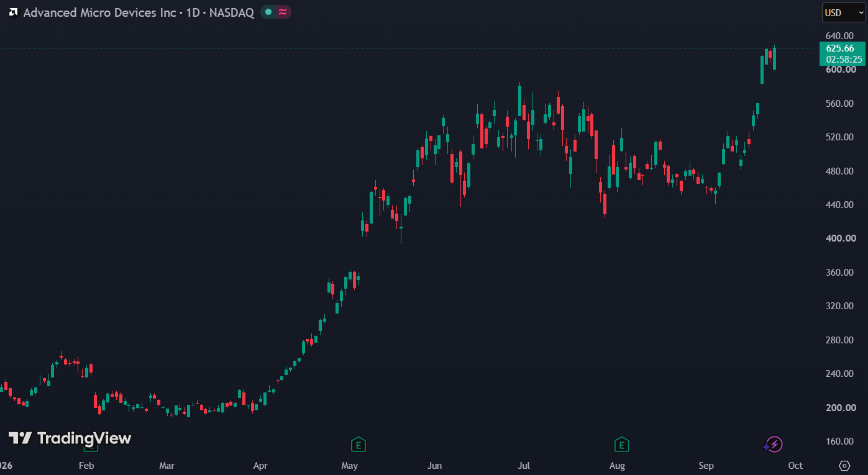Screen dimensions: 868x475
Task: Click the green market-open status dot
Action: (268, 12)
